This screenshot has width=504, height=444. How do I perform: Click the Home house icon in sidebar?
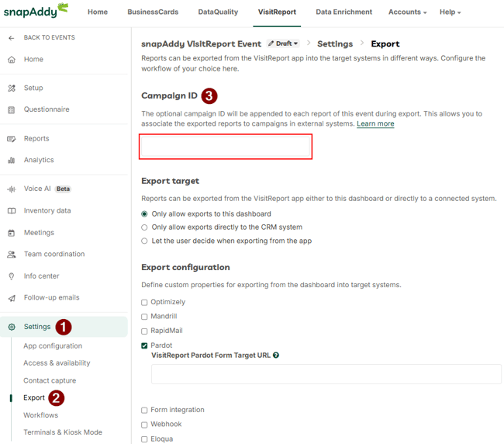coord(12,60)
